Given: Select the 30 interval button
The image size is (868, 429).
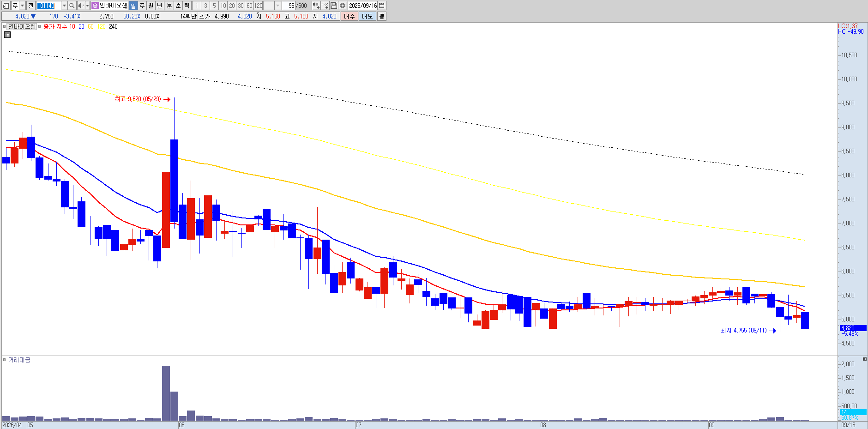Looking at the screenshot, I should click(x=241, y=6).
